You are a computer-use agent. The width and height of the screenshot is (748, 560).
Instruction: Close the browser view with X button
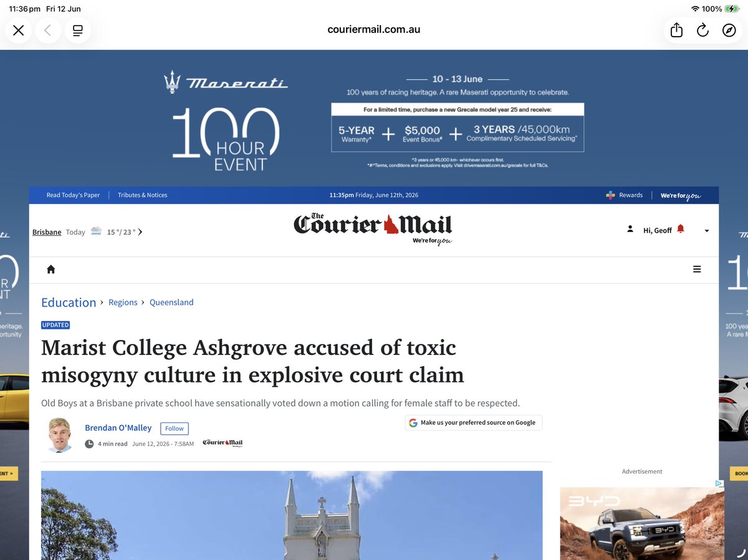pos(19,31)
